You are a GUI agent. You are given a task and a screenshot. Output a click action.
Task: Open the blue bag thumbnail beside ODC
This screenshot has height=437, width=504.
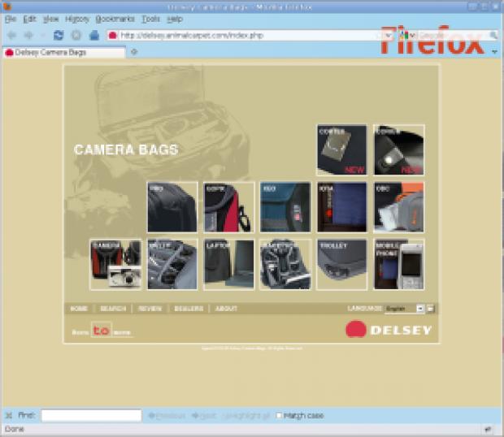(x=341, y=207)
